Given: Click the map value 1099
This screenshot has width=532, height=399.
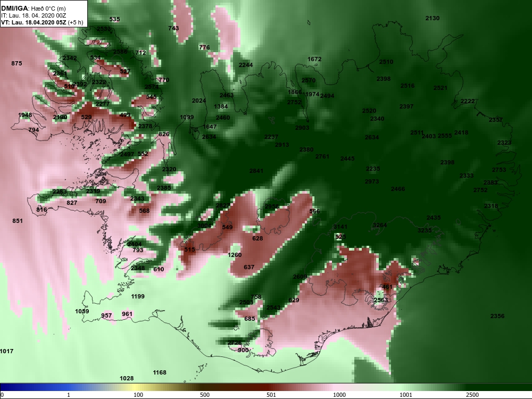Looking at the screenshot, I should click(x=187, y=118).
